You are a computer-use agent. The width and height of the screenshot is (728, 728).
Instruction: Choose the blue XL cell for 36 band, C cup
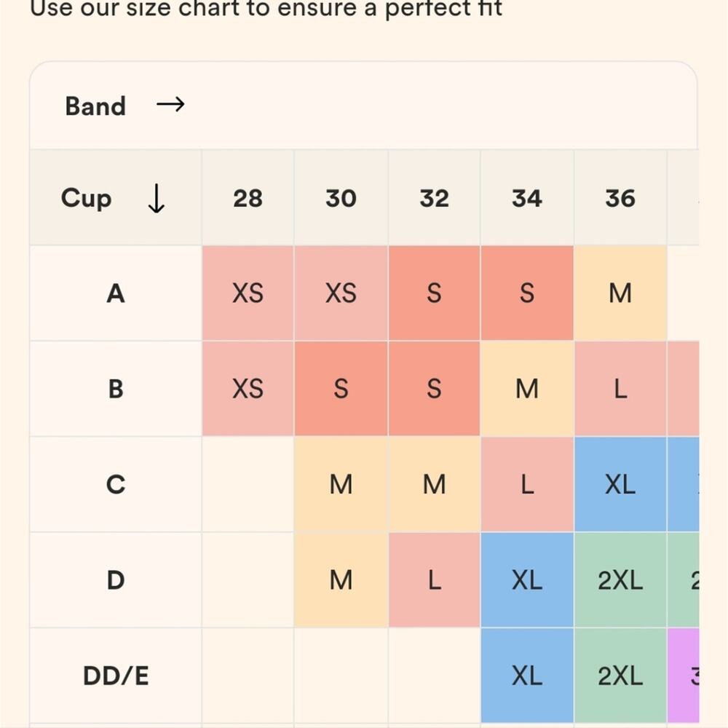coord(620,484)
